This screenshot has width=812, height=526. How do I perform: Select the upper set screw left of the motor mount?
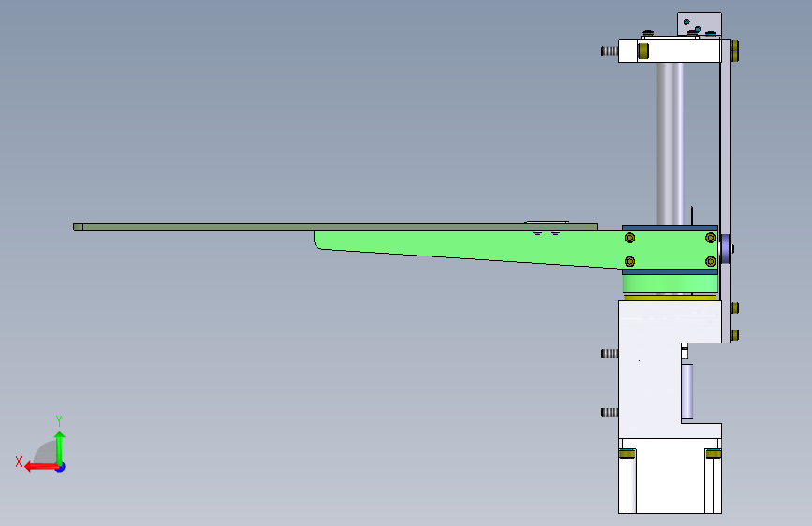tap(610, 354)
